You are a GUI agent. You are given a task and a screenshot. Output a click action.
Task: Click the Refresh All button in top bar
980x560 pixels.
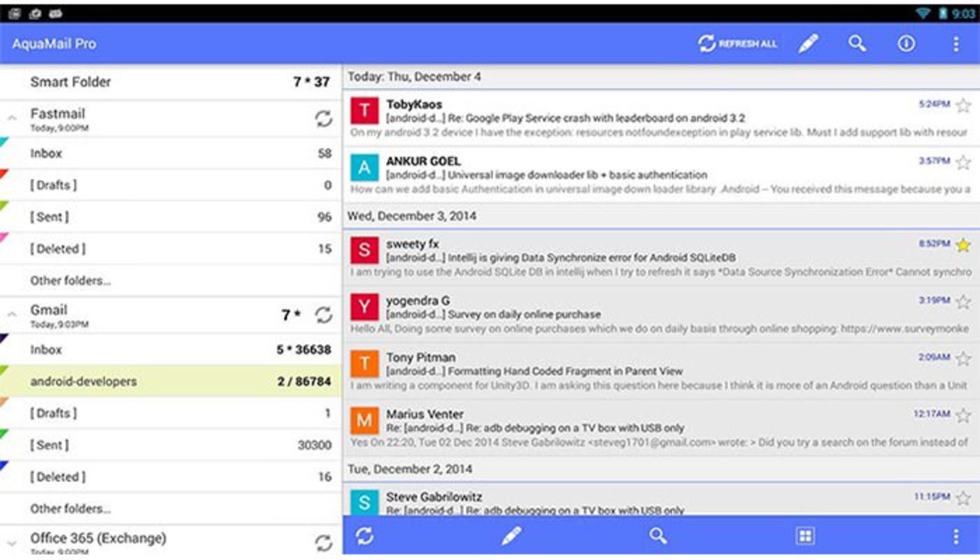[x=738, y=44]
